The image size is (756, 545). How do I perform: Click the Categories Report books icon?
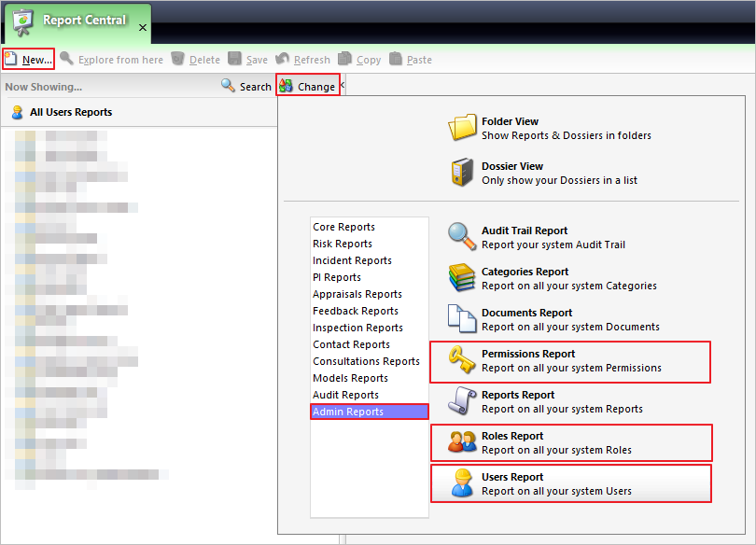[x=462, y=277]
